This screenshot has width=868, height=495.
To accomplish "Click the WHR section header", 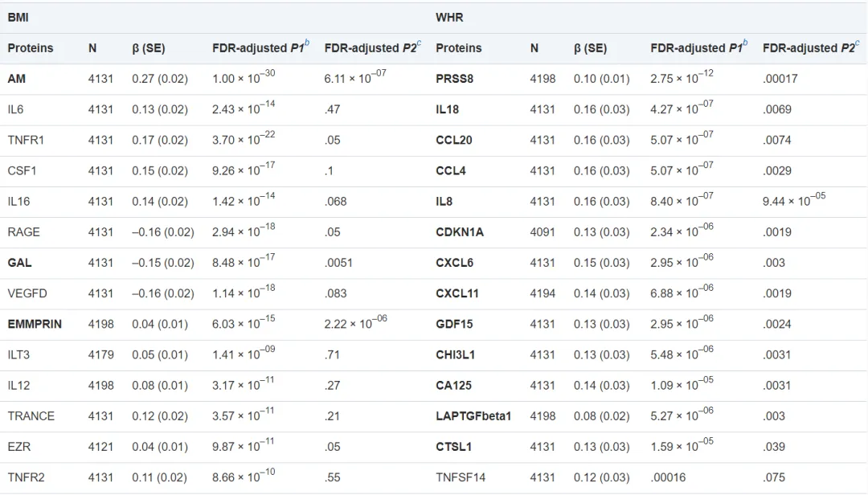I will point(449,17).
